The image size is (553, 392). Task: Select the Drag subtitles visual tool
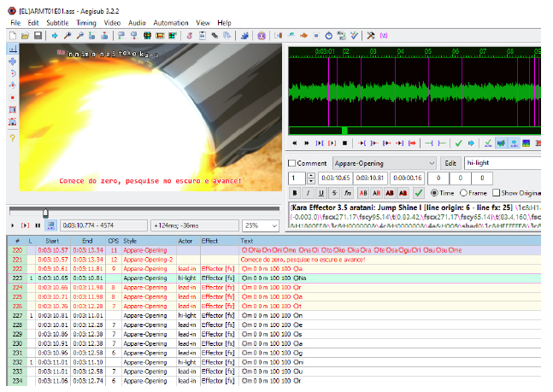tap(12, 61)
